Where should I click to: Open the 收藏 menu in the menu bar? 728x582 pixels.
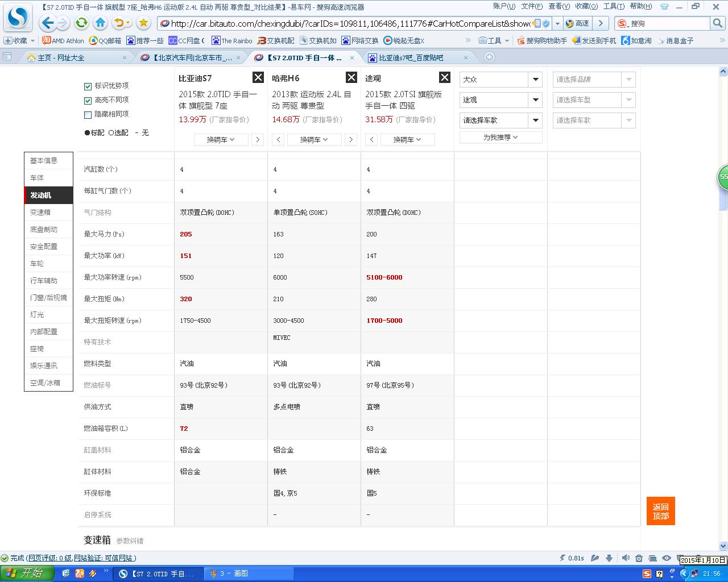(x=586, y=6)
